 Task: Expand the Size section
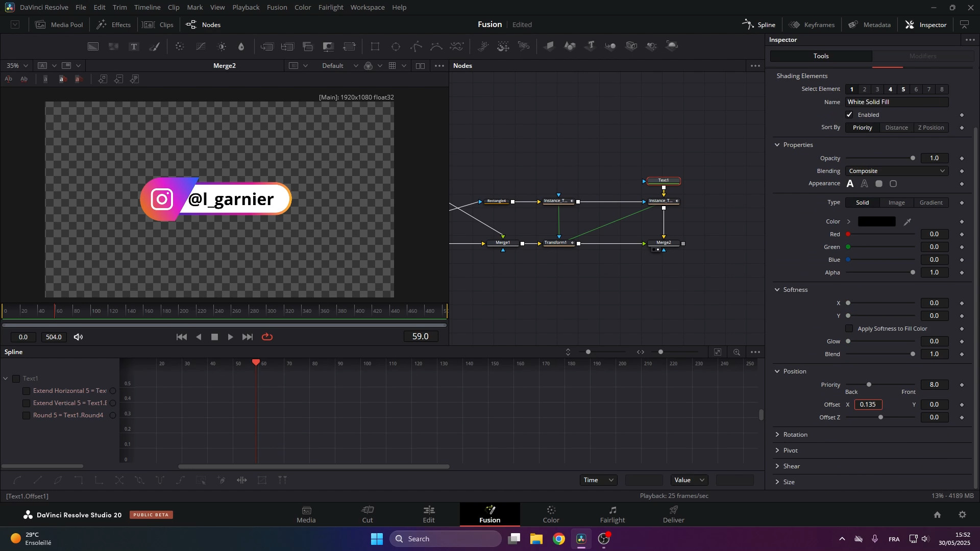(777, 482)
